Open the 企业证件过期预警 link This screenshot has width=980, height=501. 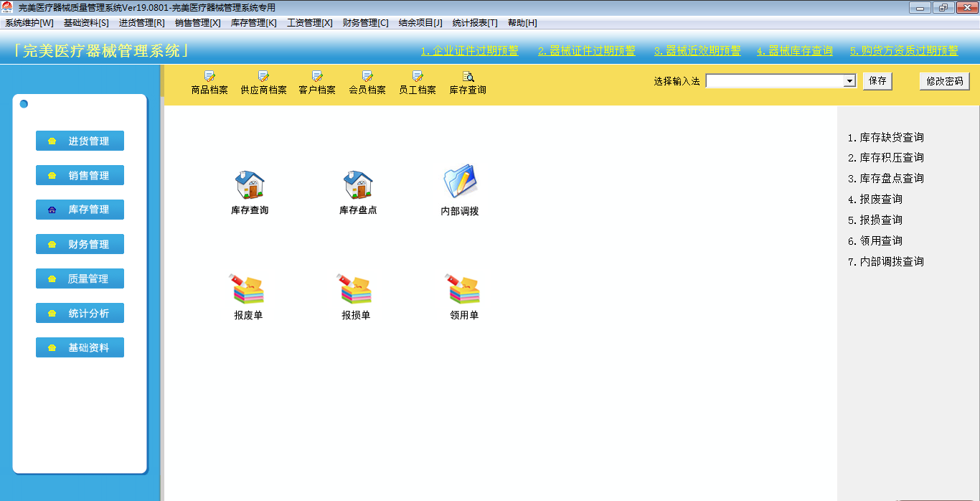(x=469, y=51)
